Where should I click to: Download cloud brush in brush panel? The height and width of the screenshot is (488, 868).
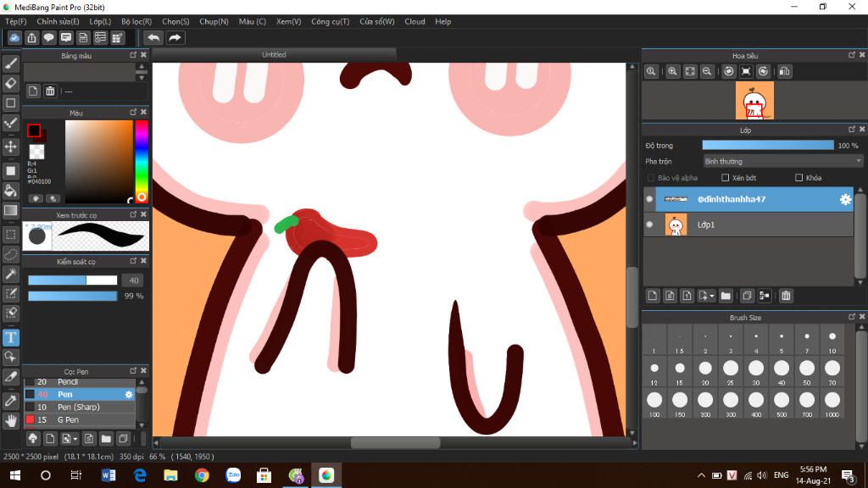tap(33, 439)
